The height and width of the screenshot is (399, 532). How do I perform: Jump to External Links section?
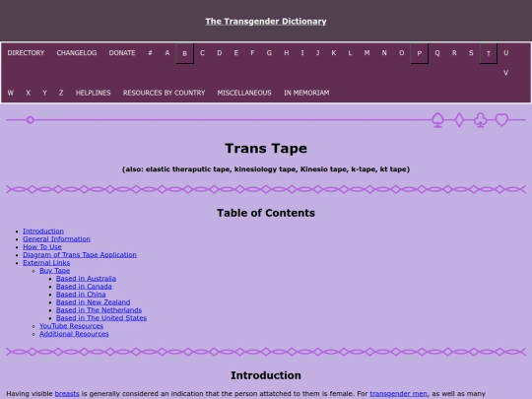click(x=46, y=263)
